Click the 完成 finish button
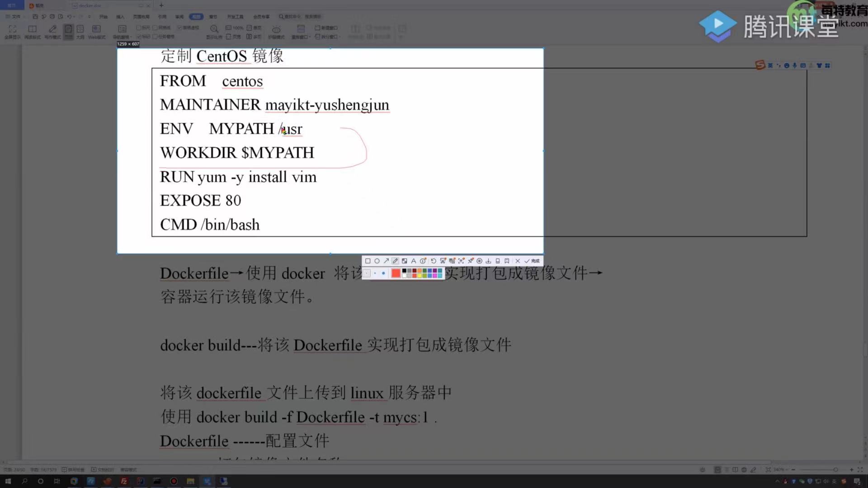This screenshot has height=488, width=868. pyautogui.click(x=533, y=261)
